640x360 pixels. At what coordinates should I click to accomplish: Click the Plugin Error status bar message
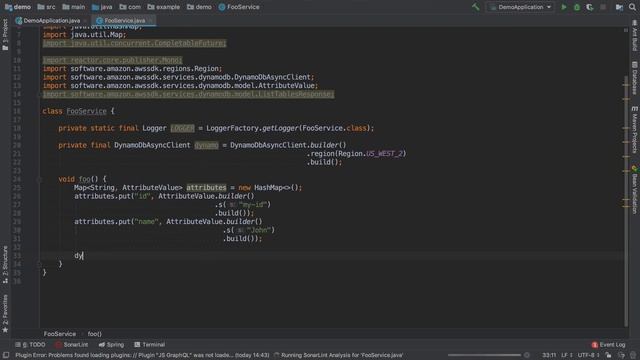(x=142, y=356)
